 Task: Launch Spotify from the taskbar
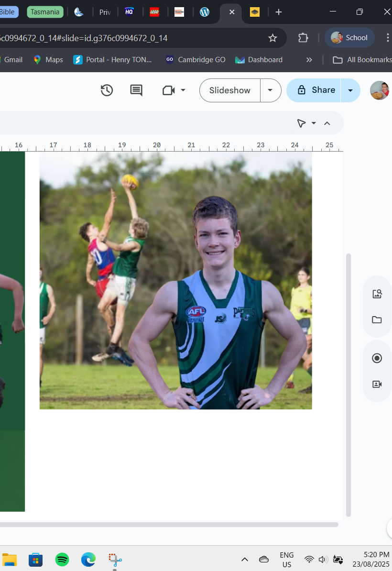click(62, 560)
